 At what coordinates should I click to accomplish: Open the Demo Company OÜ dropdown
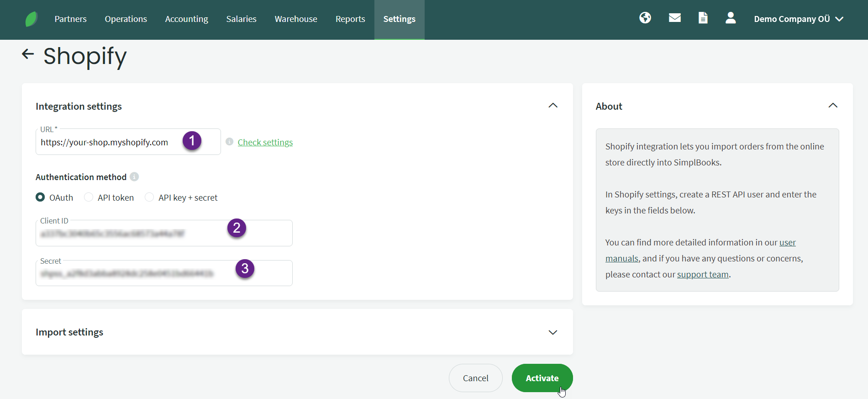[798, 19]
